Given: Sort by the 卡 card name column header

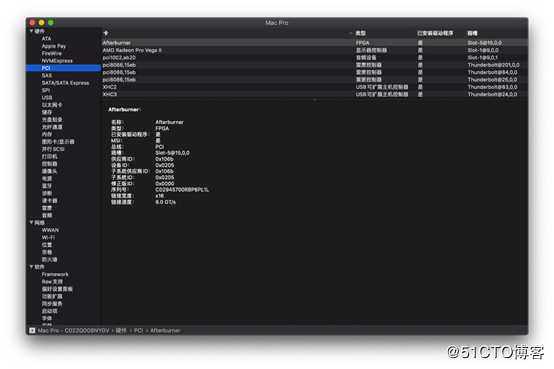Looking at the screenshot, I should (106, 33).
